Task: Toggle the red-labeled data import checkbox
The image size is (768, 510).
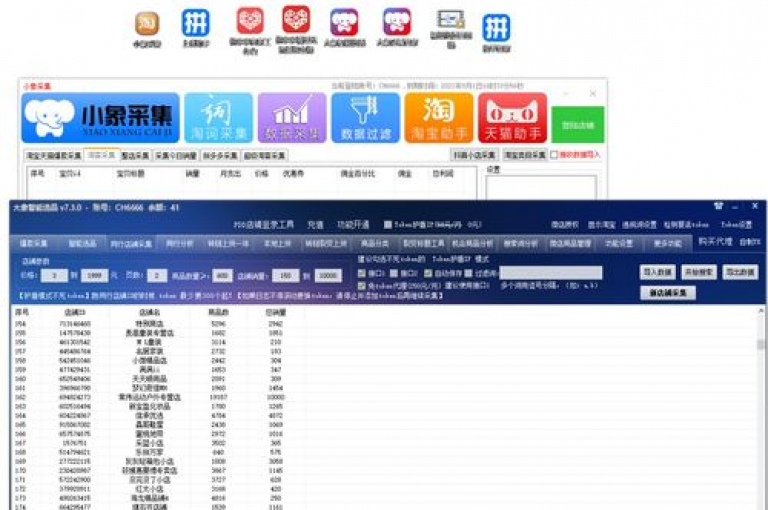Action: [x=554, y=155]
